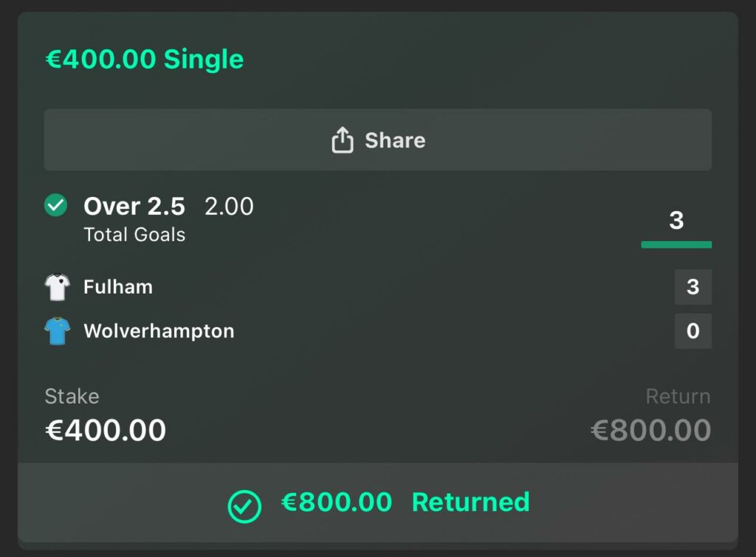Click the Share icon above the bet details

click(343, 139)
